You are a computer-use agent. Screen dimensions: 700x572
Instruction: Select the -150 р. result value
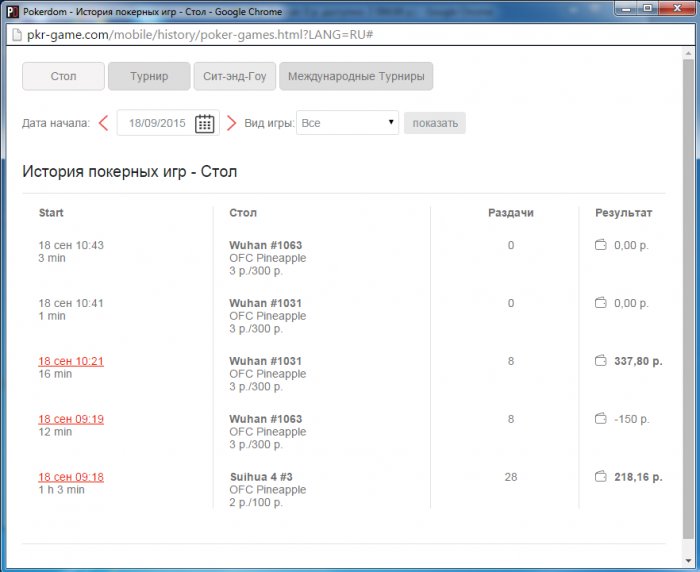[632, 419]
